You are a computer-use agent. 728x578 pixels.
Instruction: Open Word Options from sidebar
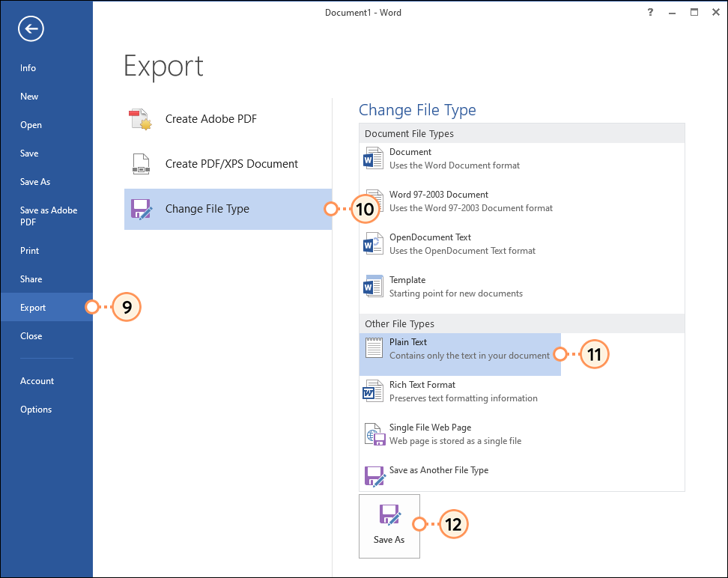point(46,410)
